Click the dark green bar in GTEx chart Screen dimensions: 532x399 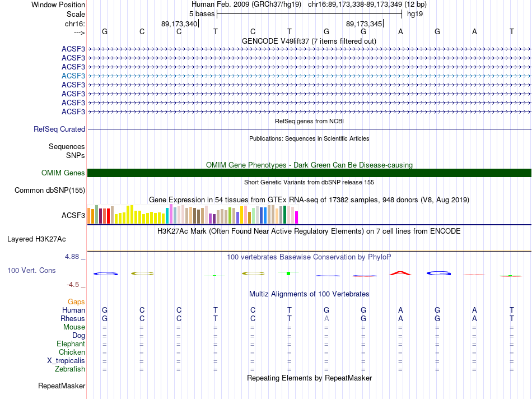click(284, 215)
